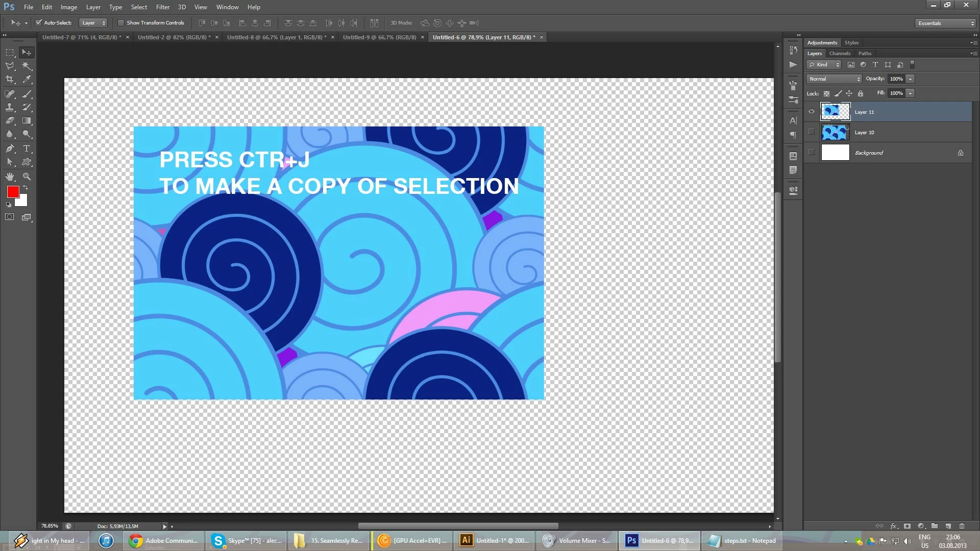
Task: Select the Zoom tool in toolbox
Action: pyautogui.click(x=27, y=177)
